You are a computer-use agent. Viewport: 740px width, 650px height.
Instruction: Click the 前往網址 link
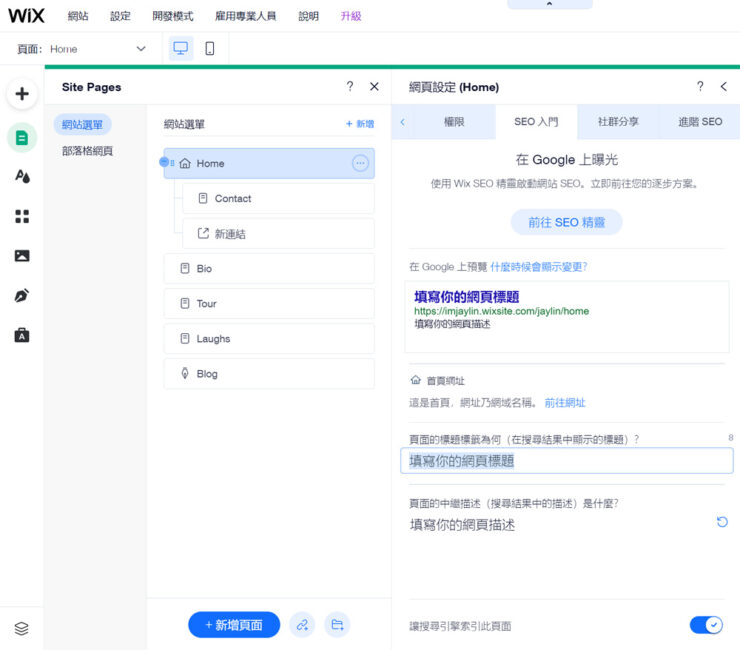coord(565,403)
